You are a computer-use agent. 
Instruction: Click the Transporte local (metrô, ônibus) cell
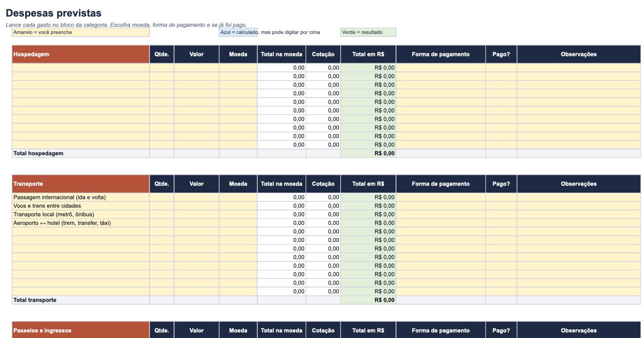[x=81, y=214]
